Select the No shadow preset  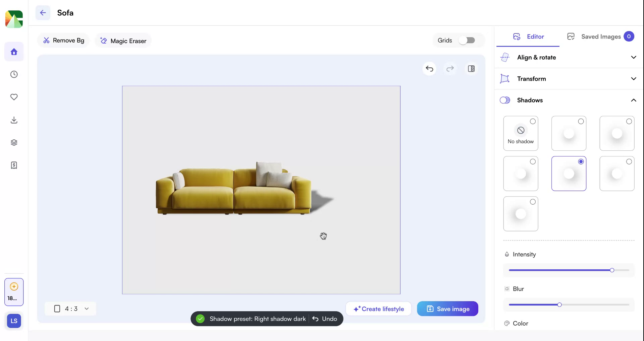point(520,133)
